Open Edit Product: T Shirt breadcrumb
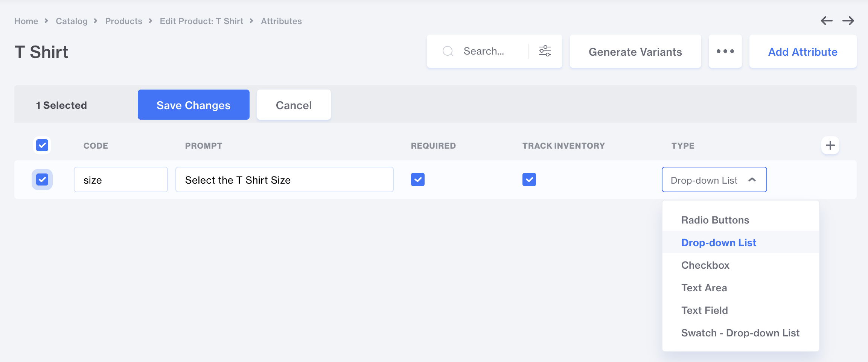868x362 pixels. (x=201, y=21)
